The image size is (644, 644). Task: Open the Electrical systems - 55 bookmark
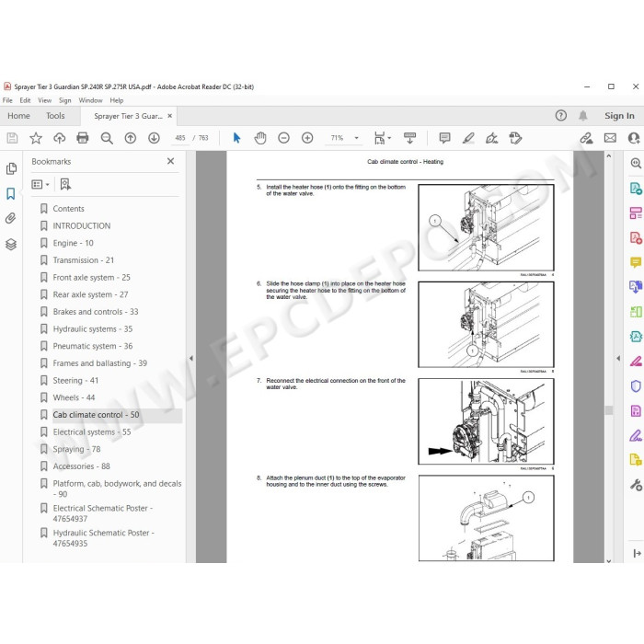pos(92,432)
